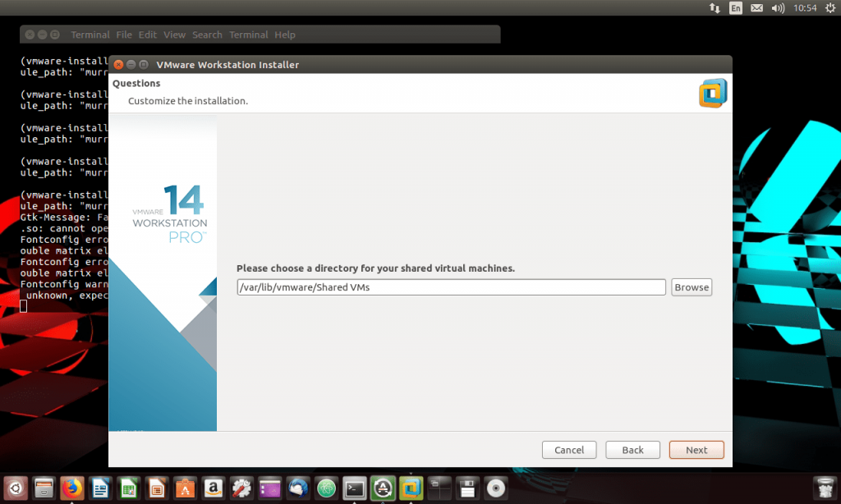Open the Help menu in Terminal
Viewport: 841px width, 504px height.
point(285,34)
